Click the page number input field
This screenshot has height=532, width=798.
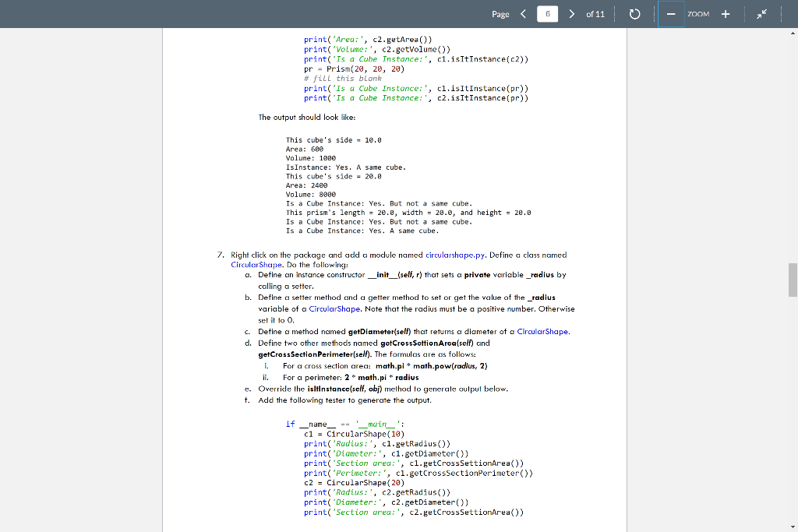tap(547, 14)
